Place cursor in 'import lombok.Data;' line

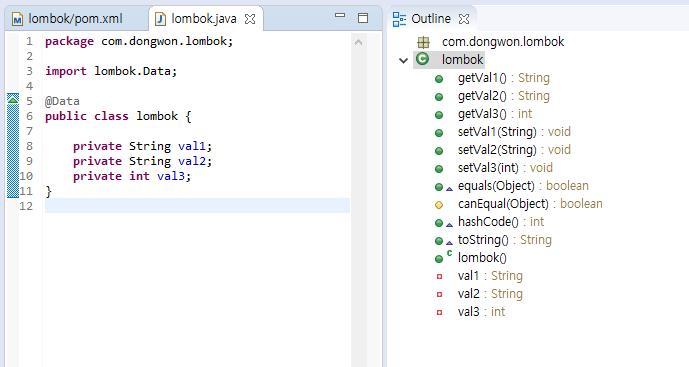(x=111, y=71)
